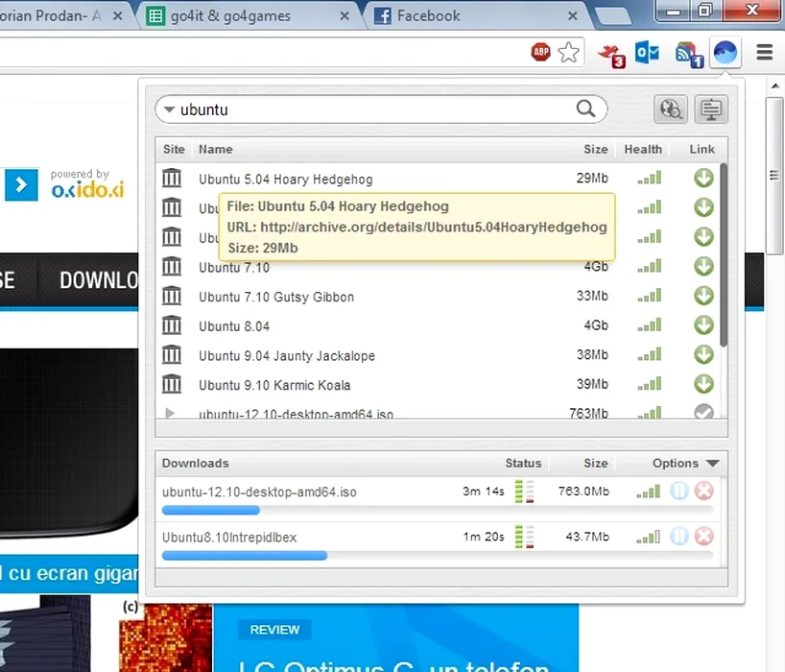Click the Ubuntu8.10IntrepidIbex progress bar
785x672 pixels.
tap(438, 555)
